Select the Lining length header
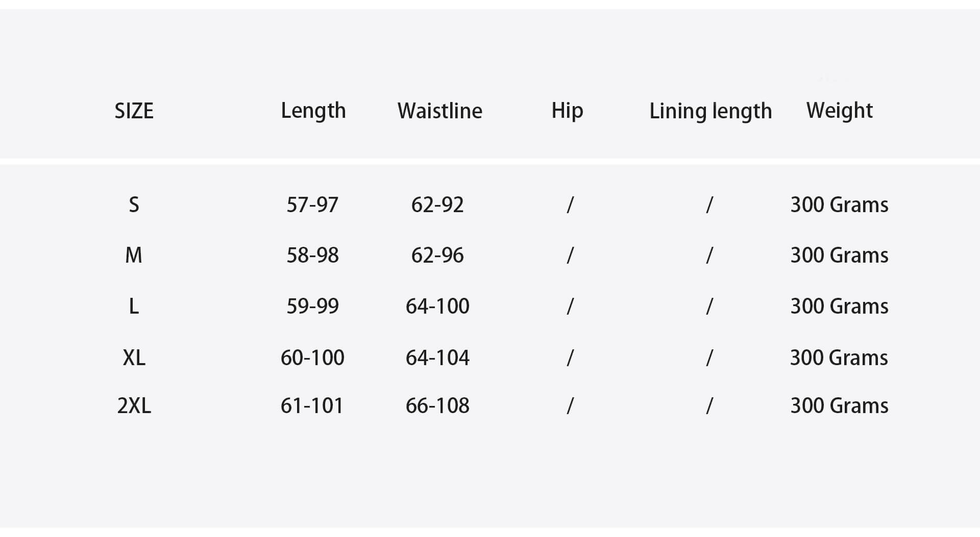The image size is (980, 537). (710, 111)
